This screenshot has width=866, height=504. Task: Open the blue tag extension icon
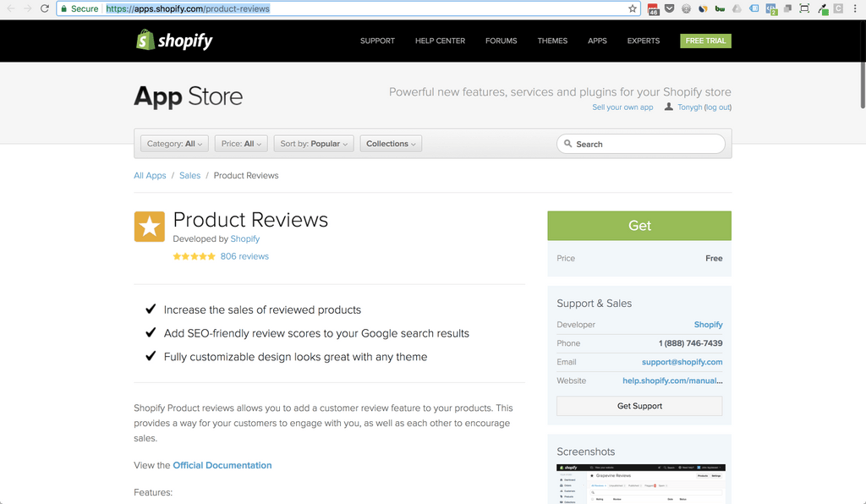point(754,8)
